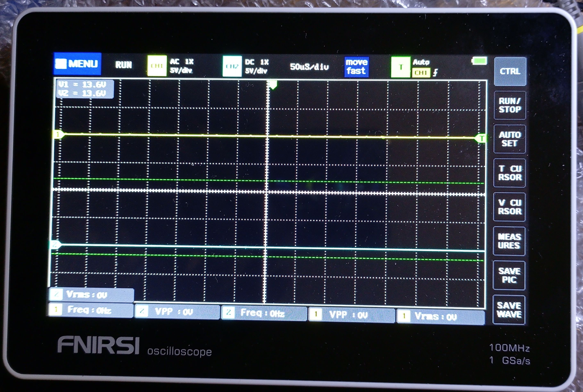The image size is (583, 392).
Task: Tap the yellow CH1 channel box
Action: (x=157, y=66)
